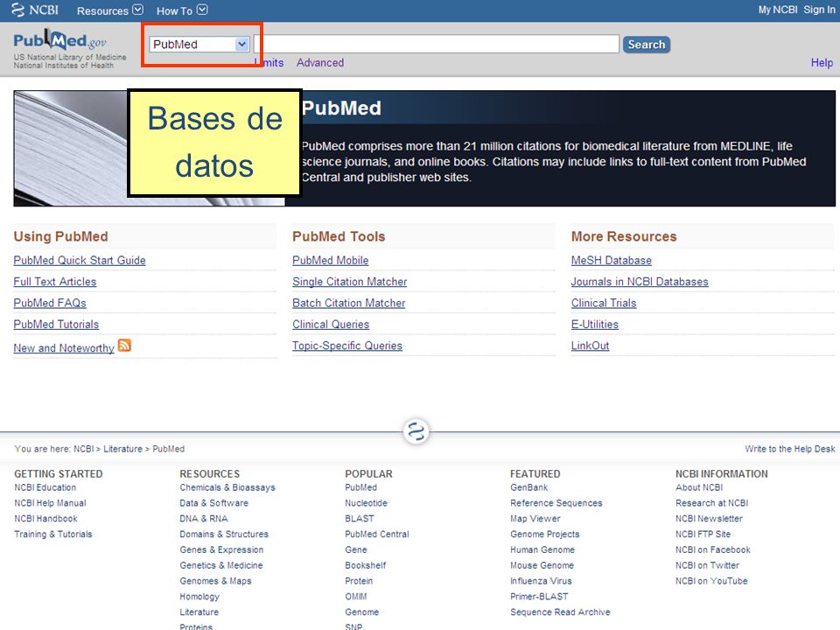This screenshot has width=840, height=630.
Task: Open Bookshelf link
Action: pos(366,565)
